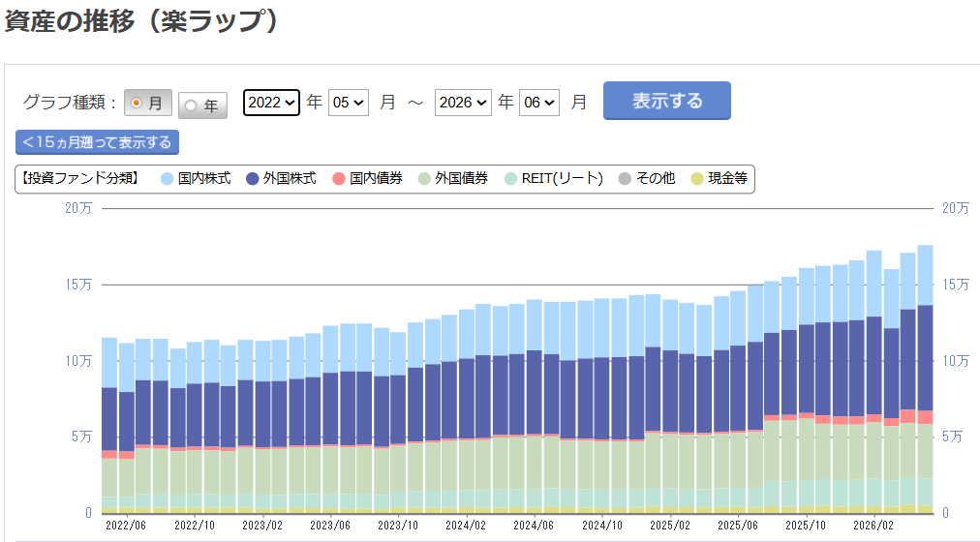This screenshot has height=542, width=980.
Task: Click the 2026/02 x-axis label
Action: 873,526
